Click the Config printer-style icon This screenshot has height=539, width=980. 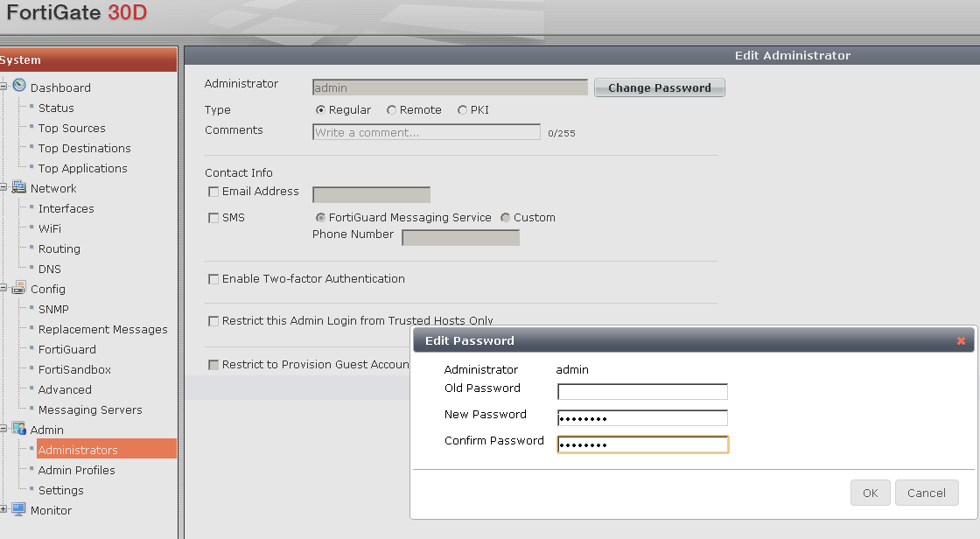pyautogui.click(x=19, y=288)
